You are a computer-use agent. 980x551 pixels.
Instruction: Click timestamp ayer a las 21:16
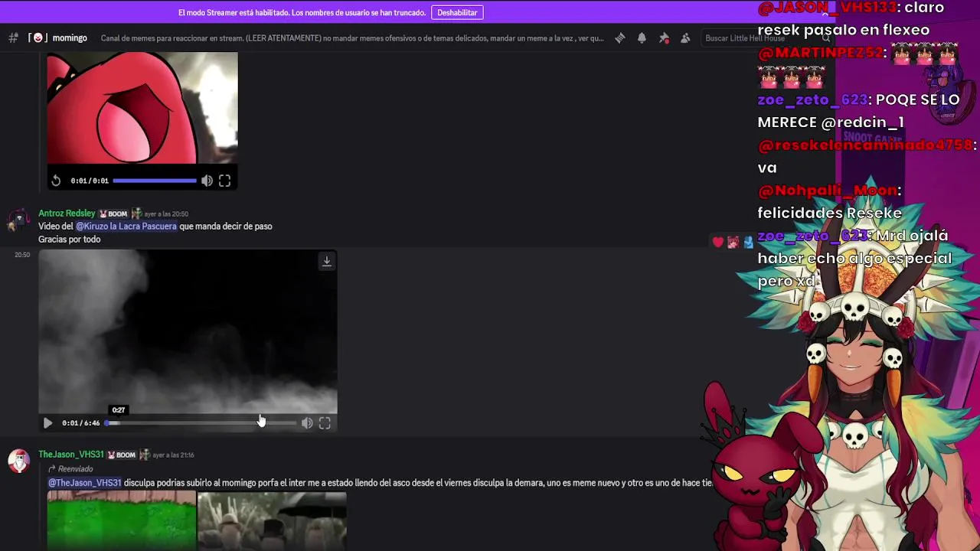pyautogui.click(x=173, y=455)
